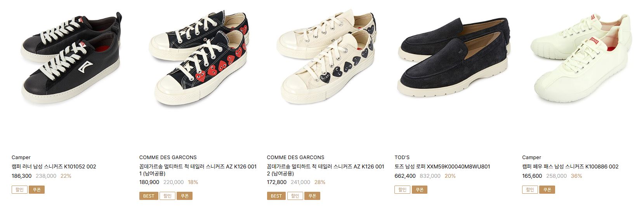Click the TOD'S brand name
The height and width of the screenshot is (212, 644).
(x=402, y=158)
